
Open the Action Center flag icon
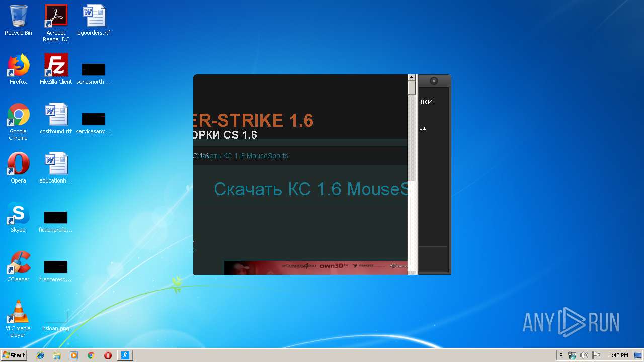596,355
